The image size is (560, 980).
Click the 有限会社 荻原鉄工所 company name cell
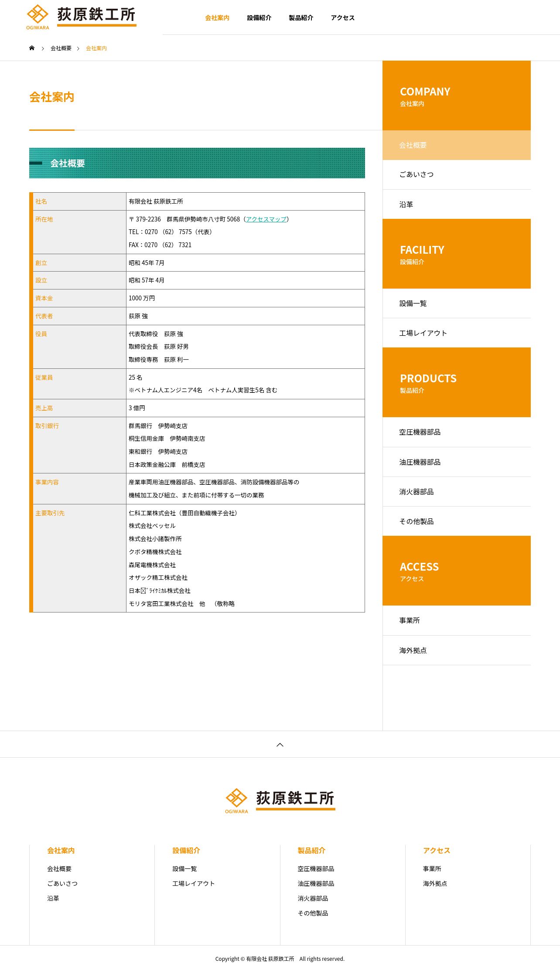(x=246, y=201)
